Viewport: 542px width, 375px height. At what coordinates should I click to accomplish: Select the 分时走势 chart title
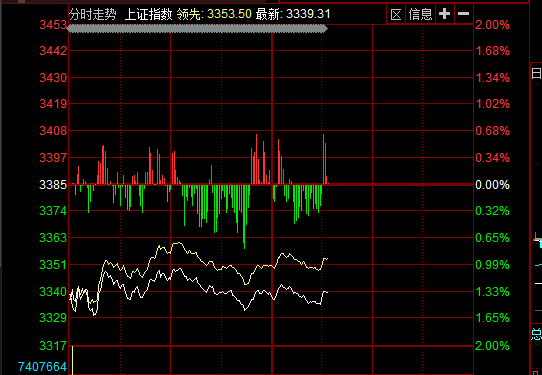(93, 15)
